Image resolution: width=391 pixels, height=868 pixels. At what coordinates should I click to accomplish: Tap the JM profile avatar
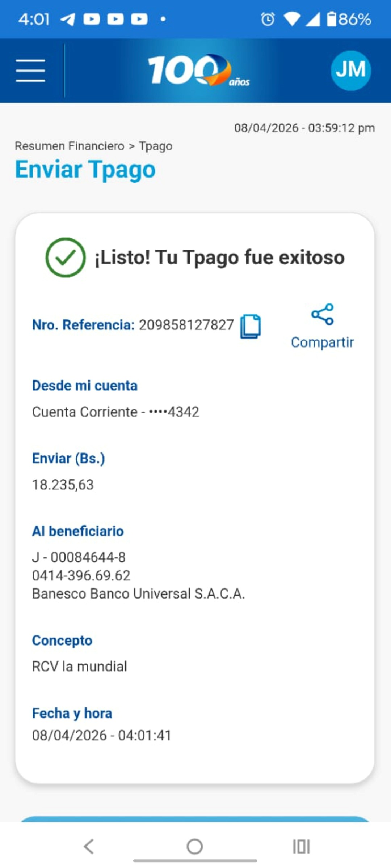pos(350,70)
